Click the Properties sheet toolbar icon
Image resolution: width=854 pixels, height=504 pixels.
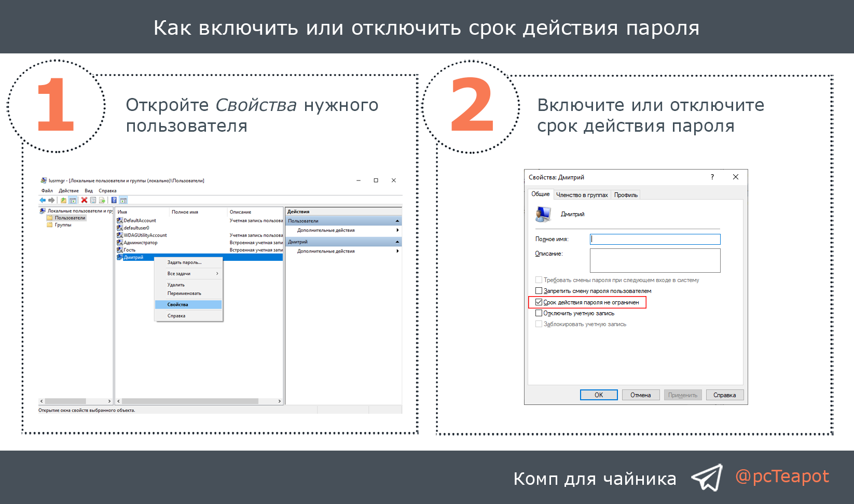(x=93, y=200)
